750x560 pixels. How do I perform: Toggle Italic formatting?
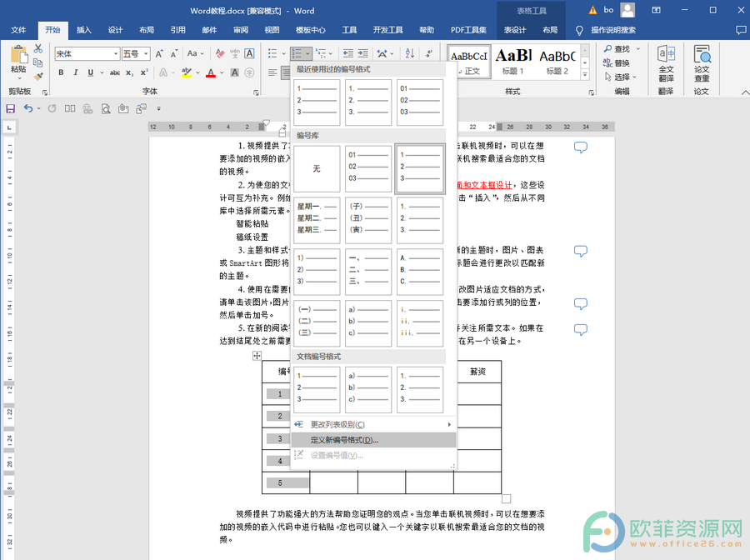76,72
